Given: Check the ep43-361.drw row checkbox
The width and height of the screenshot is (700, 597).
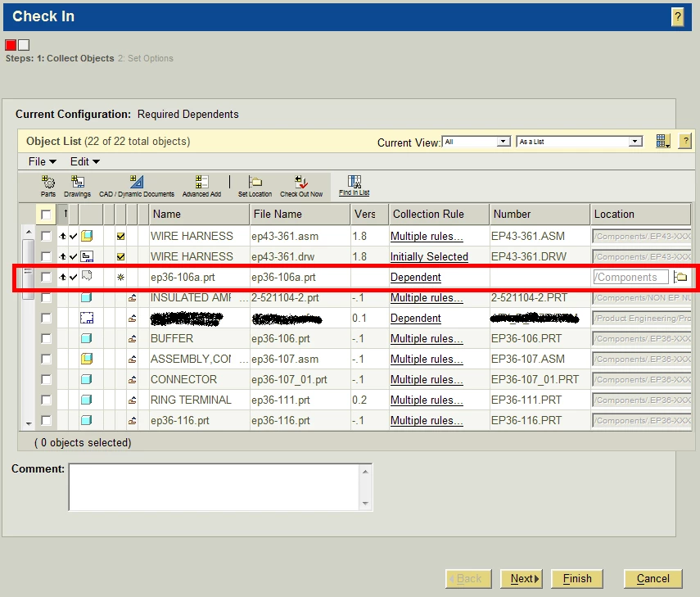Looking at the screenshot, I should [46, 256].
